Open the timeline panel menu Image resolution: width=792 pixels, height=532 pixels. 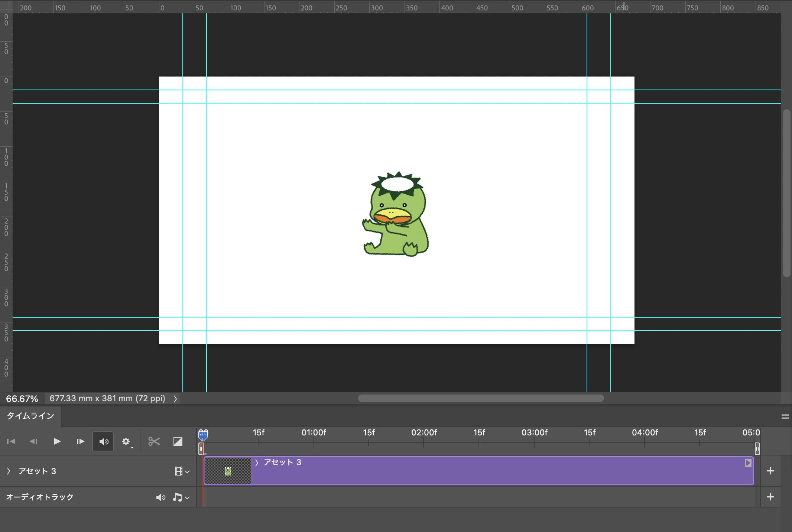coord(785,416)
